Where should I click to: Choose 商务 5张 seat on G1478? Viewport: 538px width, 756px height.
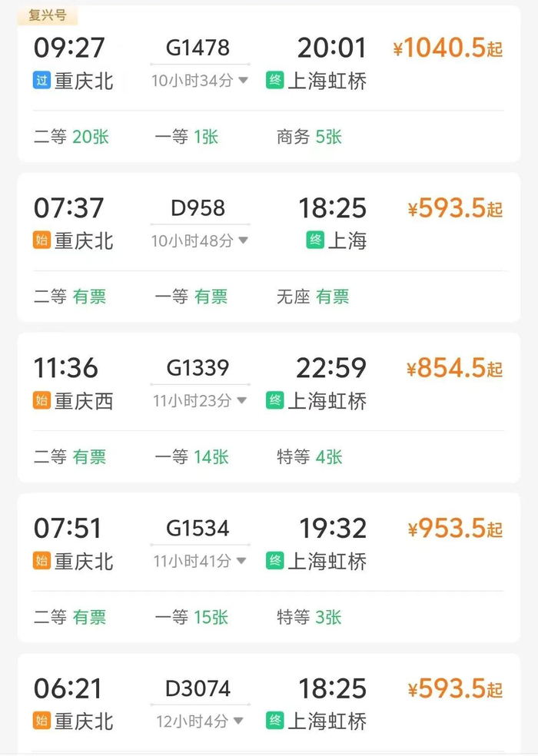pos(309,137)
